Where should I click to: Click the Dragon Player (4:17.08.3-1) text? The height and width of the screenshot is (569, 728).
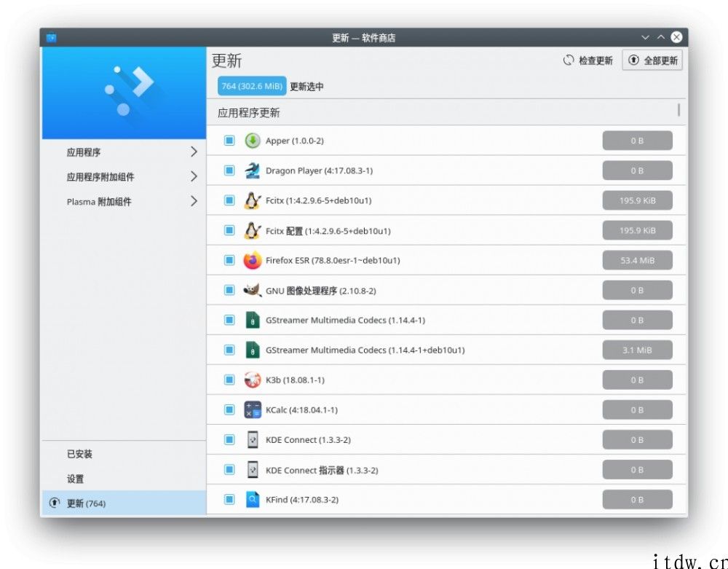(x=319, y=170)
